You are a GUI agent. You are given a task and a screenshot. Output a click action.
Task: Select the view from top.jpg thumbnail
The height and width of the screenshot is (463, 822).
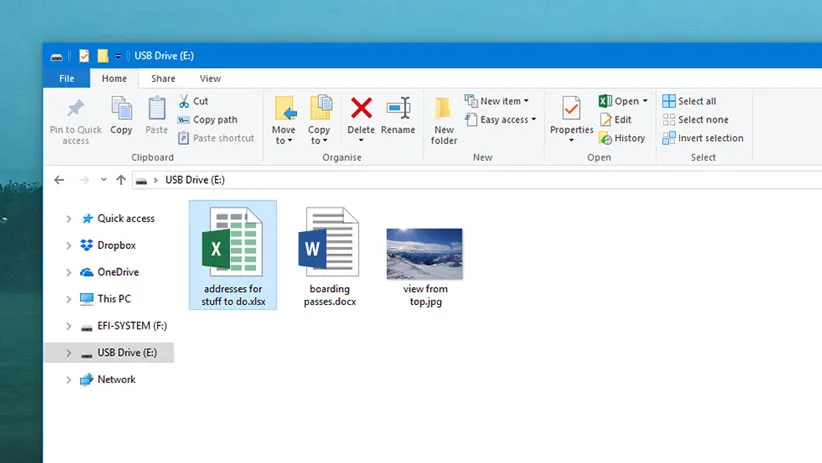click(425, 255)
